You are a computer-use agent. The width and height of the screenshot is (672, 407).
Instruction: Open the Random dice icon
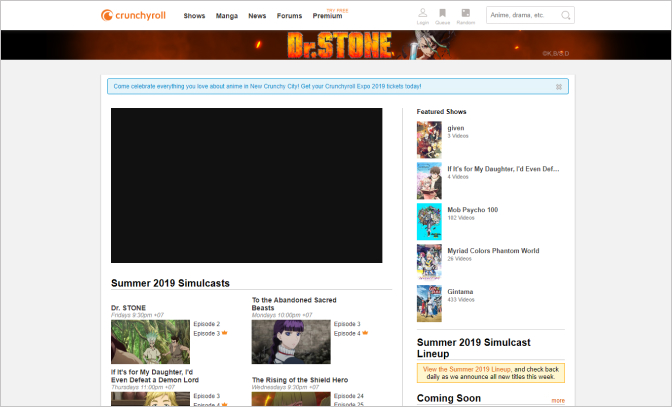tap(465, 13)
